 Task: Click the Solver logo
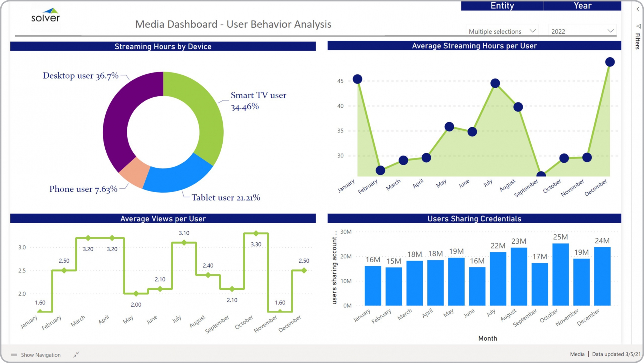tap(46, 16)
